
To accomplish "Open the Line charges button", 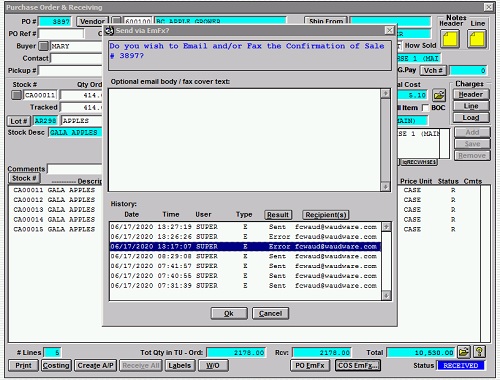I will [471, 106].
